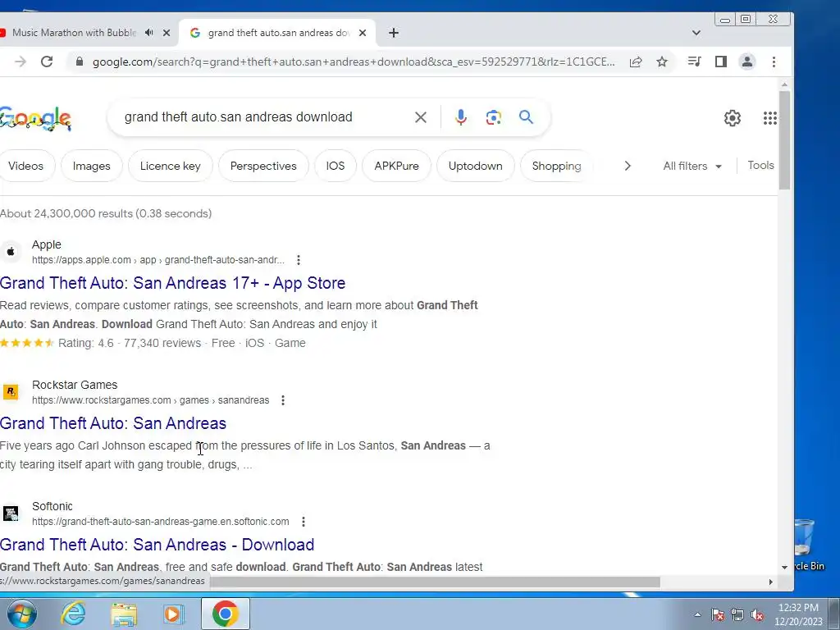The width and height of the screenshot is (840, 630).
Task: Toggle the Chrome side panel
Action: 721,62
